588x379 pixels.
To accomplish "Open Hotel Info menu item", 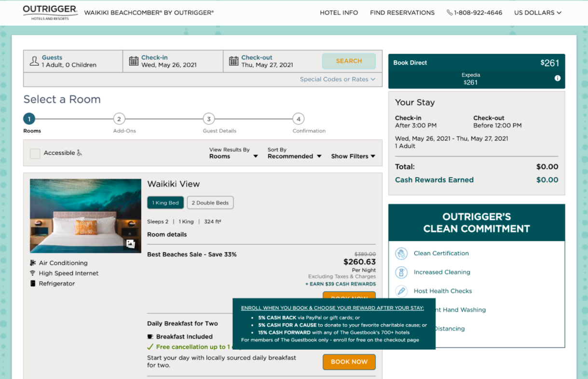I will pyautogui.click(x=339, y=13).
